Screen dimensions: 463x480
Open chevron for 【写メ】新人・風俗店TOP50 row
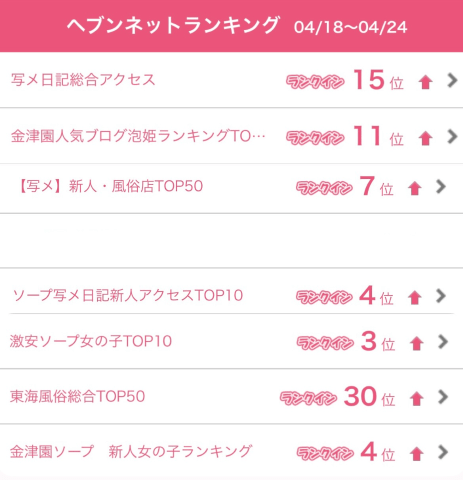click(x=441, y=187)
